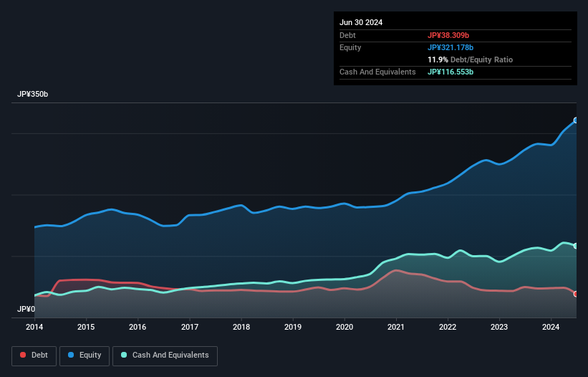The height and width of the screenshot is (377, 588).
Task: Click the blue Equity legend dot
Action: click(72, 355)
